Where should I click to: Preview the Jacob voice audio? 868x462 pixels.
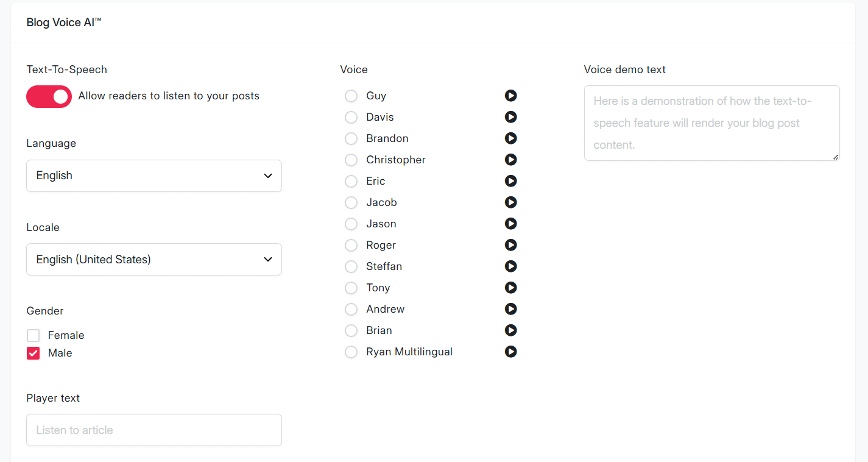click(x=510, y=202)
